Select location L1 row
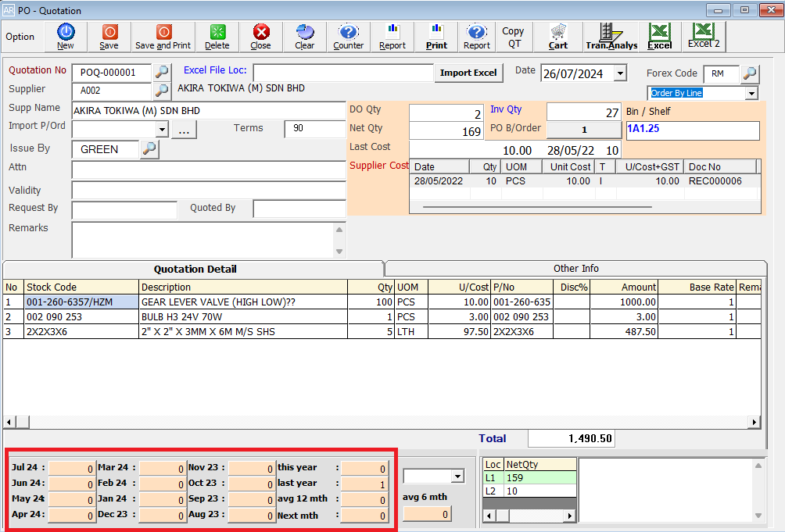 pos(529,478)
